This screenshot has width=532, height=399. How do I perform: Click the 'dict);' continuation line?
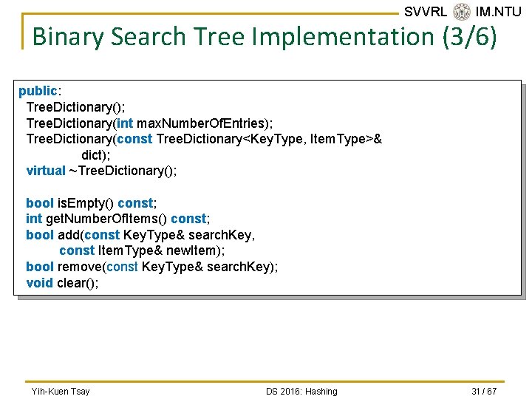[x=95, y=155]
